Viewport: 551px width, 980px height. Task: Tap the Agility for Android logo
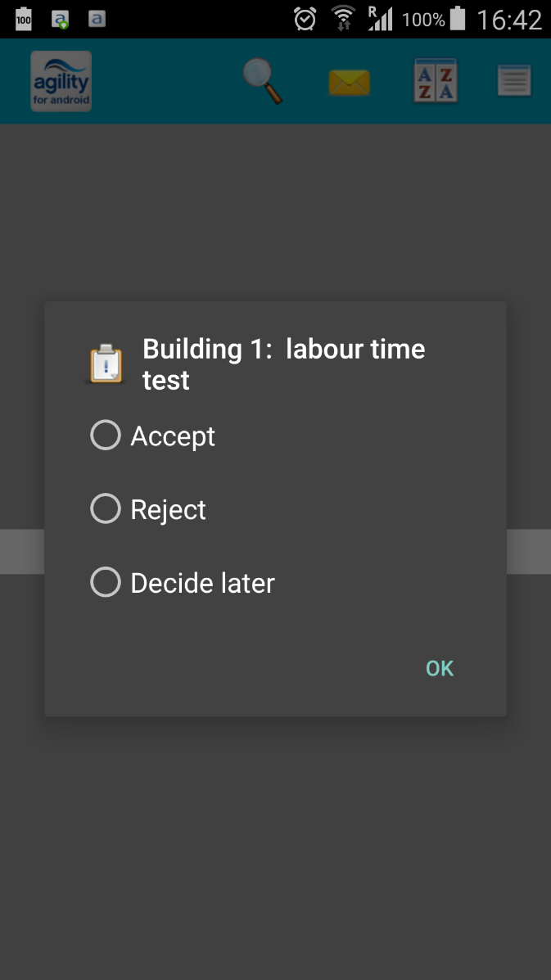pyautogui.click(x=61, y=81)
